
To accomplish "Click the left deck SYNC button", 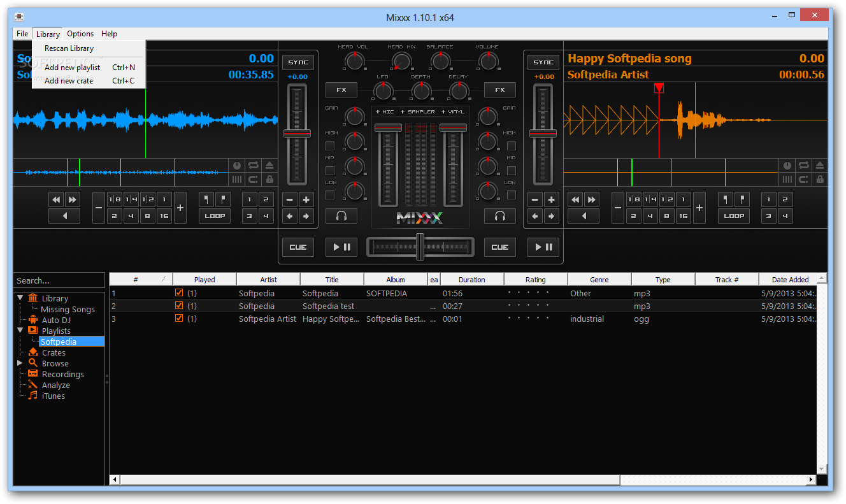I will pyautogui.click(x=298, y=62).
